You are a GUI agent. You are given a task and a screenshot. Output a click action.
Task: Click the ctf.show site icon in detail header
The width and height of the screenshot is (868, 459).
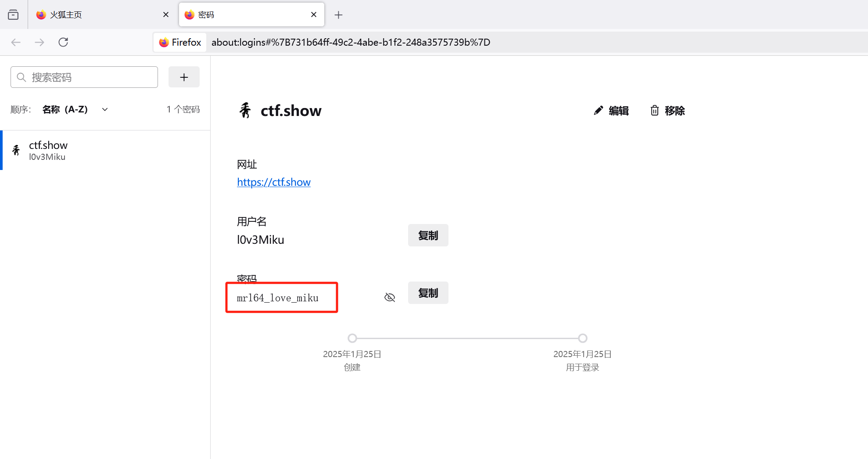(245, 110)
